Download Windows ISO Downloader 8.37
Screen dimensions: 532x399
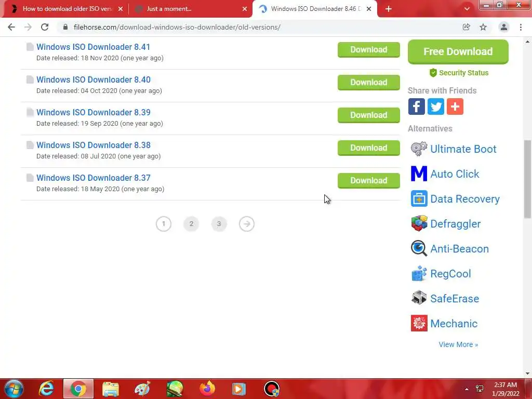pos(368,181)
